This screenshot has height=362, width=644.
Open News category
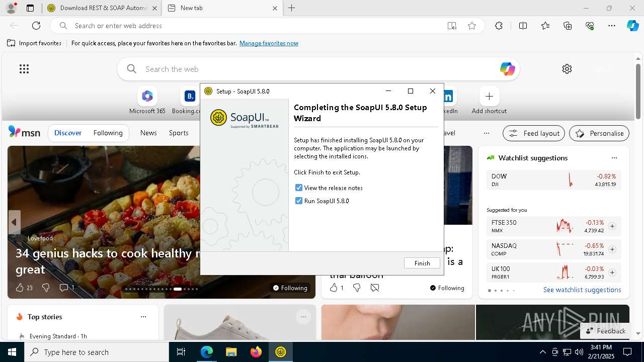pos(148,133)
